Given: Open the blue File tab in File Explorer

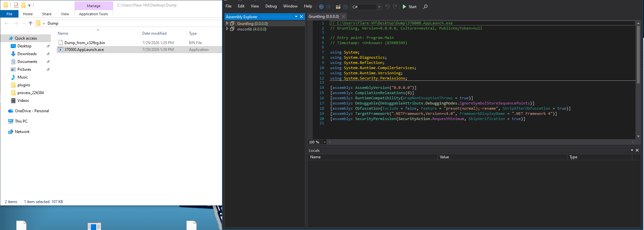Looking at the screenshot, I should click(x=9, y=14).
